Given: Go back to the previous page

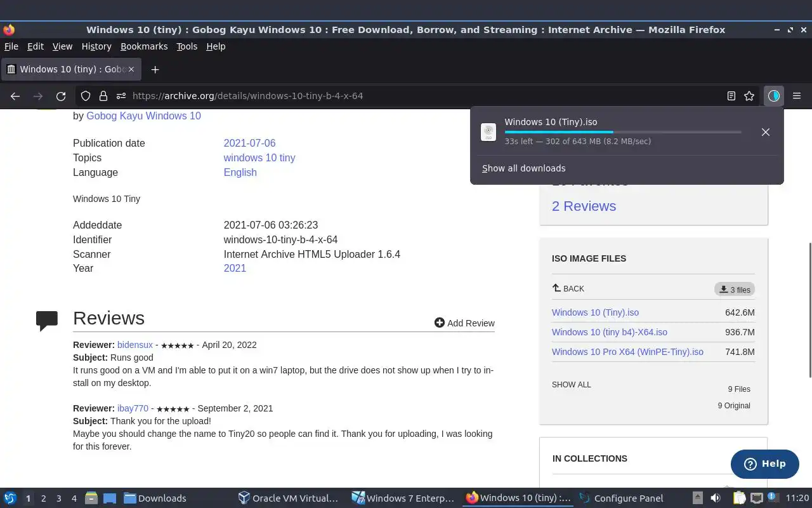Looking at the screenshot, I should click(15, 96).
